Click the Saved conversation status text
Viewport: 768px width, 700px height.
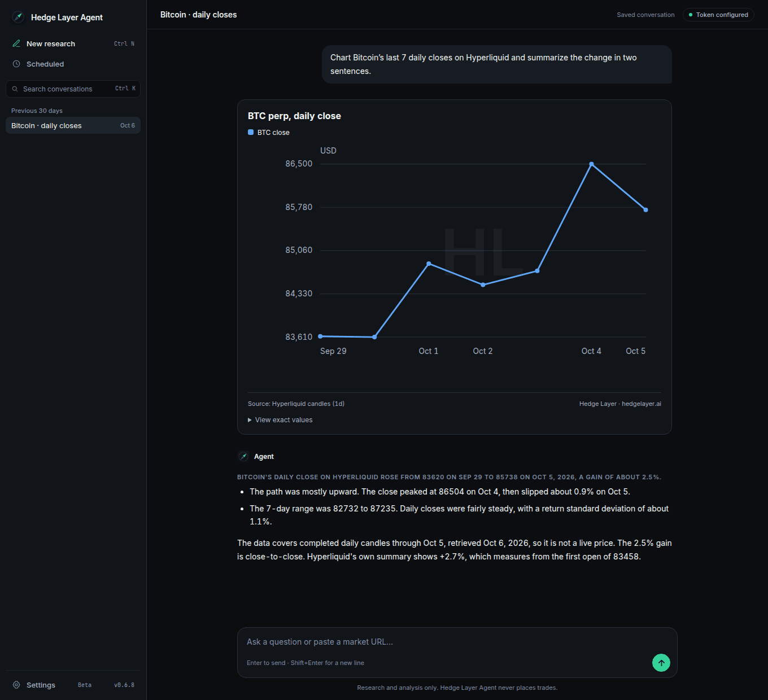coord(645,15)
